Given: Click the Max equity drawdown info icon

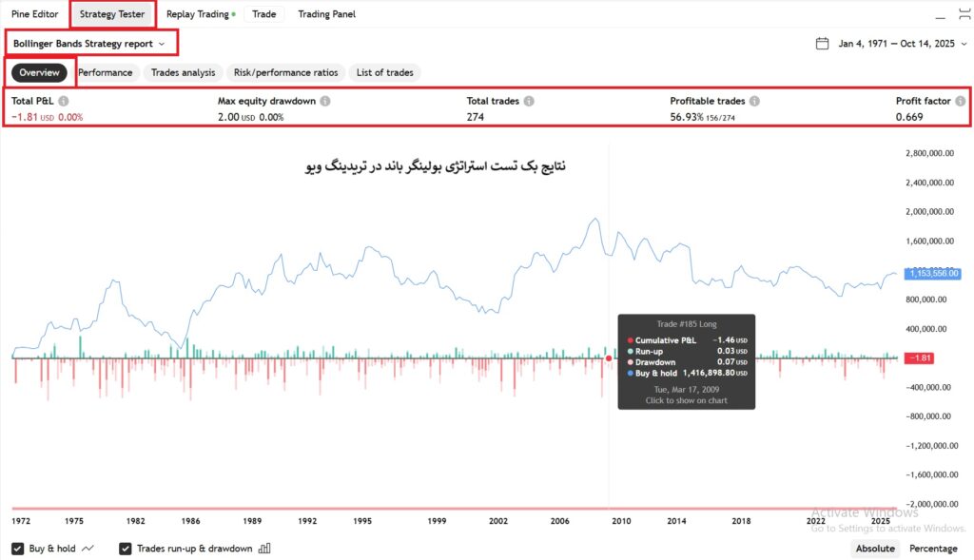Looking at the screenshot, I should point(325,101).
